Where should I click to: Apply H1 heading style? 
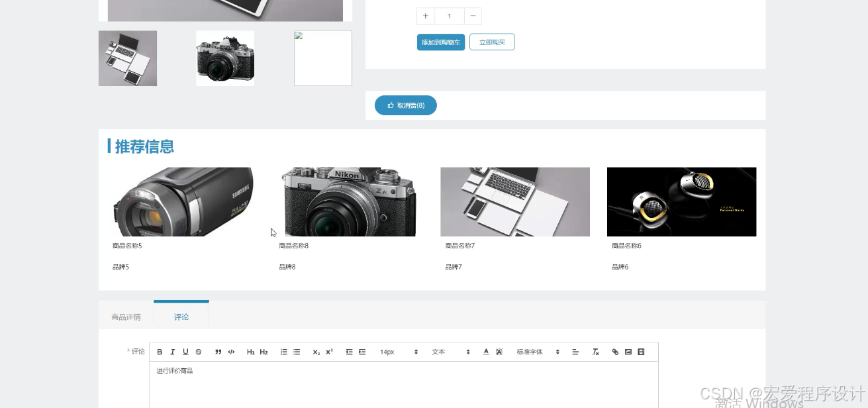[x=251, y=352]
